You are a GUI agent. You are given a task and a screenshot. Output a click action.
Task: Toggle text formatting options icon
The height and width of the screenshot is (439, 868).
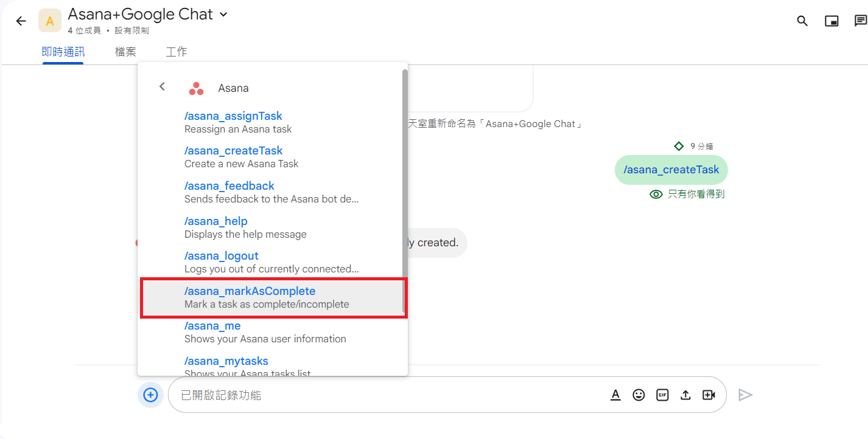coord(615,395)
